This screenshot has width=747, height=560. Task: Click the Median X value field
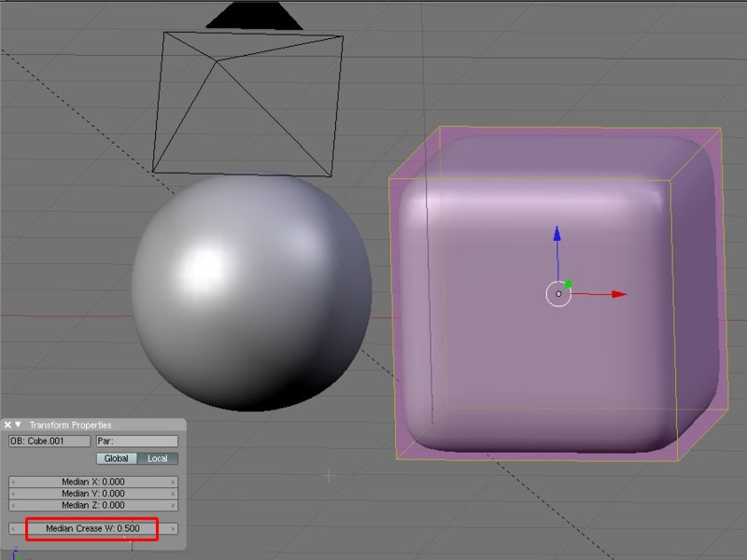(x=93, y=482)
